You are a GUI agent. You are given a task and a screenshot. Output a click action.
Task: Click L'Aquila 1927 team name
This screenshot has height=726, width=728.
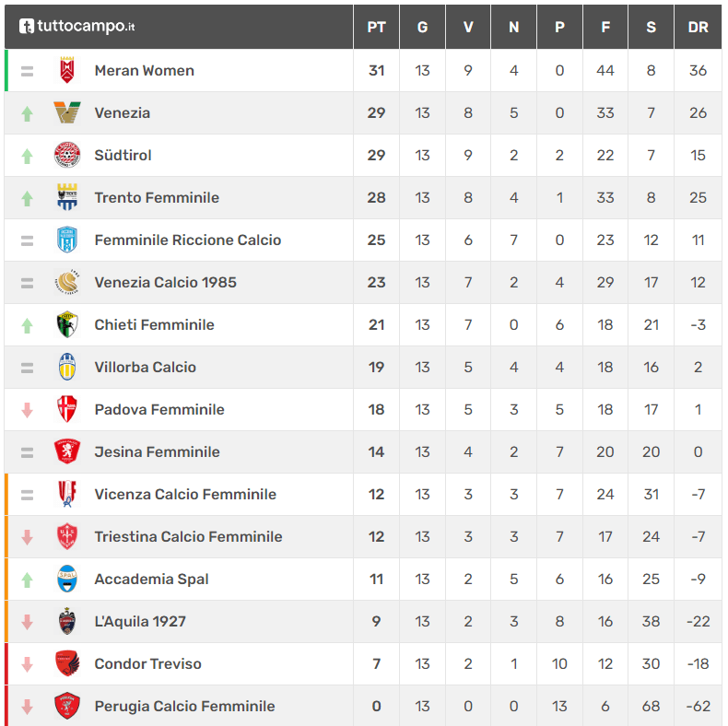[x=140, y=621]
